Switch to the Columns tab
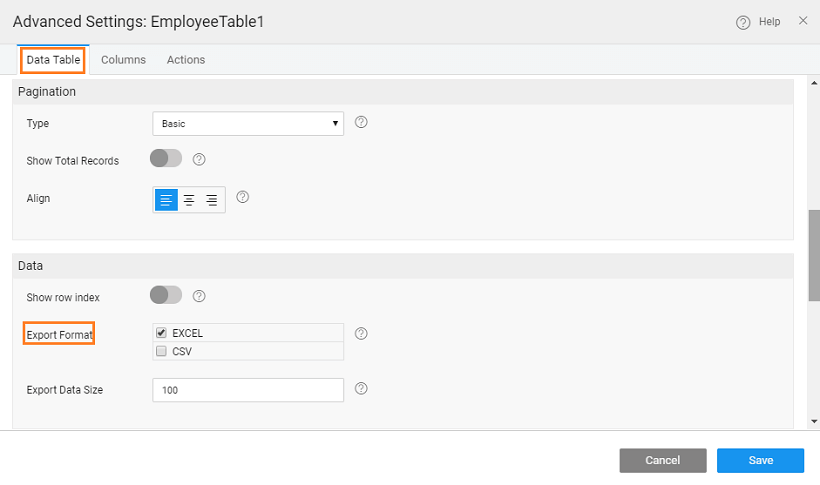Screen dimensions: 820x485 (x=123, y=60)
